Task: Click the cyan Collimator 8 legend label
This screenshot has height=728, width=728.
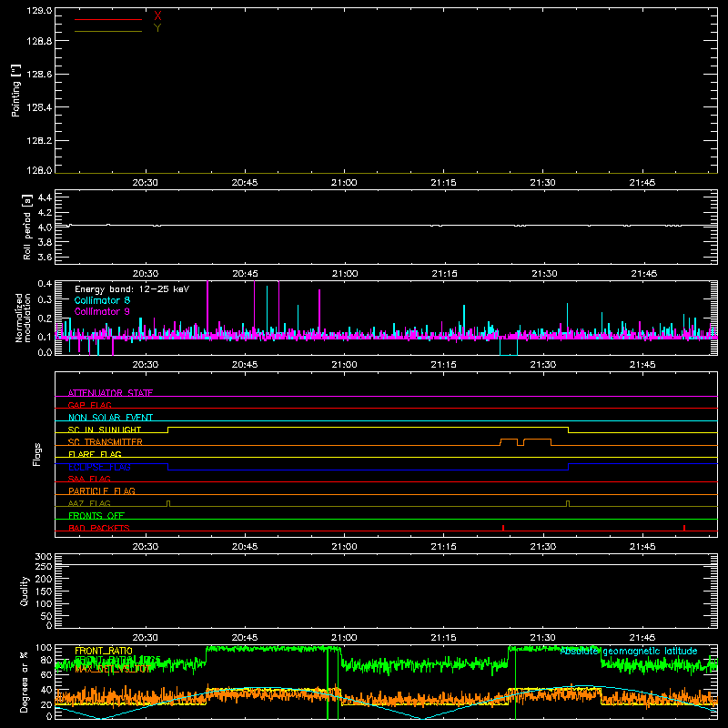Action: pyautogui.click(x=102, y=300)
